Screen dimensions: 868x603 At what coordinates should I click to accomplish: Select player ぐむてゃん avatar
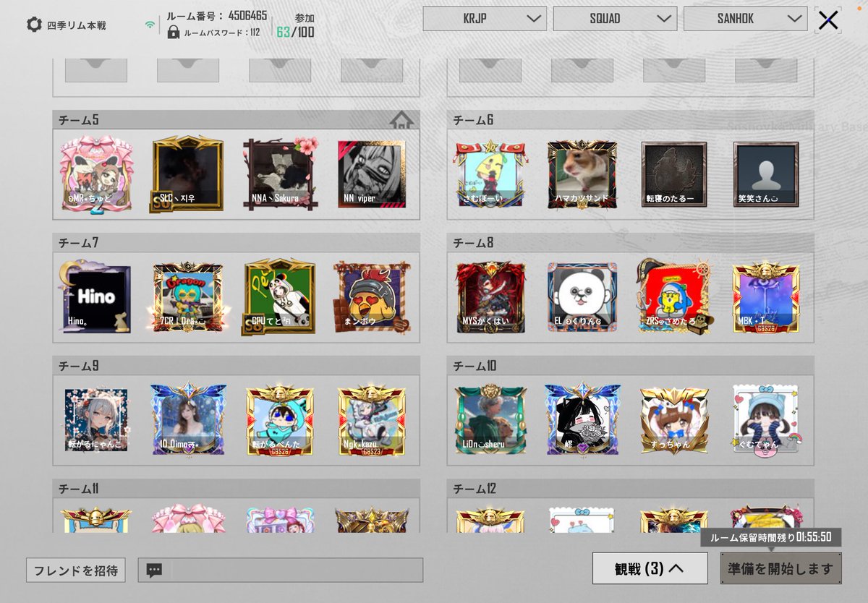tap(766, 421)
